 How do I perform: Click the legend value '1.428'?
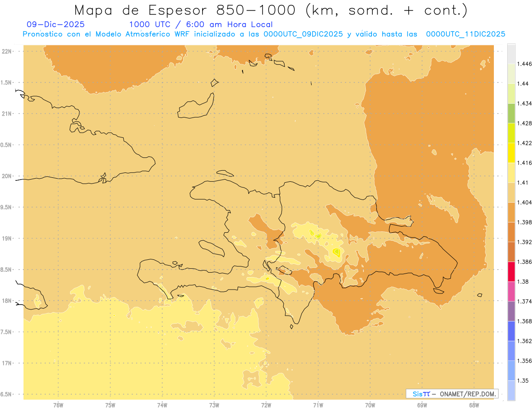tap(525, 123)
